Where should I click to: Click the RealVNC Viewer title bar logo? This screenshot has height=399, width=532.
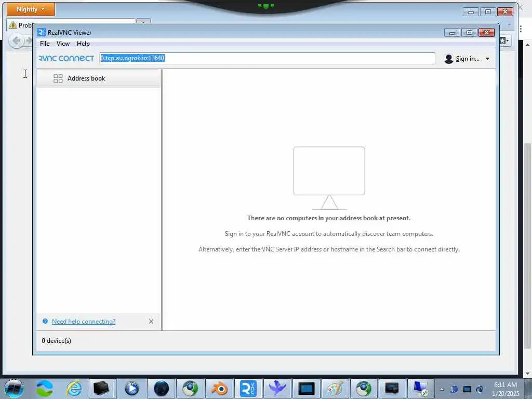click(x=42, y=32)
